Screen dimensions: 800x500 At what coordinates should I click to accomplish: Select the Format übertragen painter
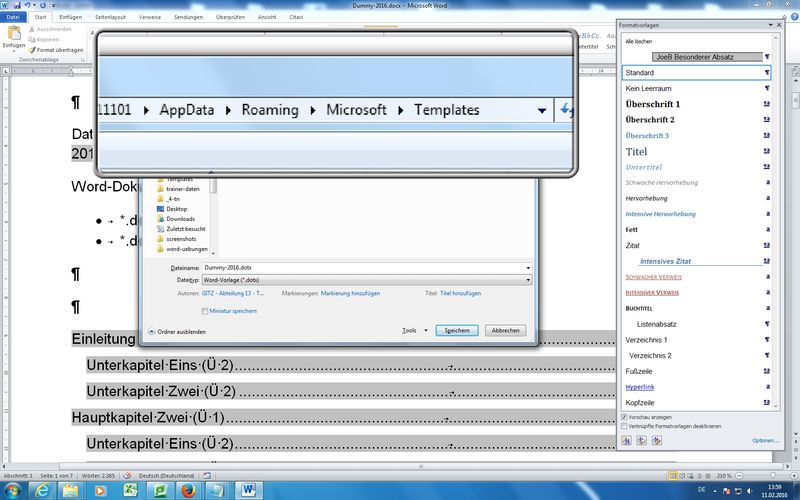click(x=56, y=49)
